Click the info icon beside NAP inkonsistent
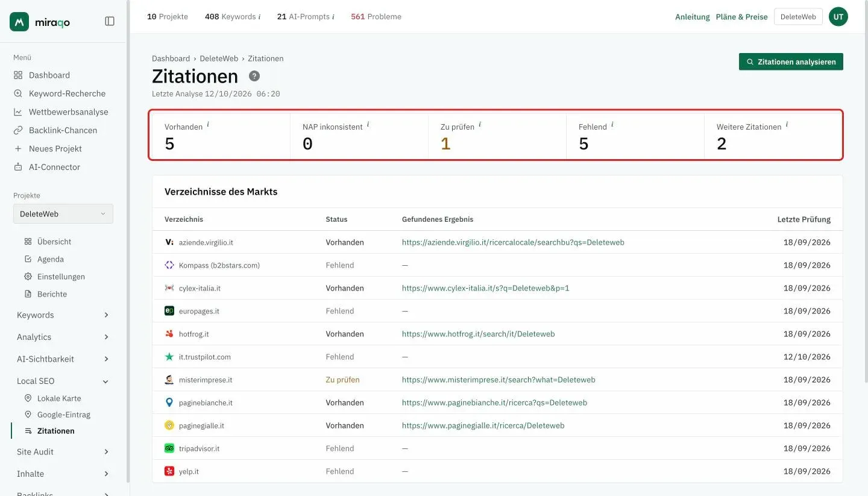The height and width of the screenshot is (496, 868). (x=368, y=124)
